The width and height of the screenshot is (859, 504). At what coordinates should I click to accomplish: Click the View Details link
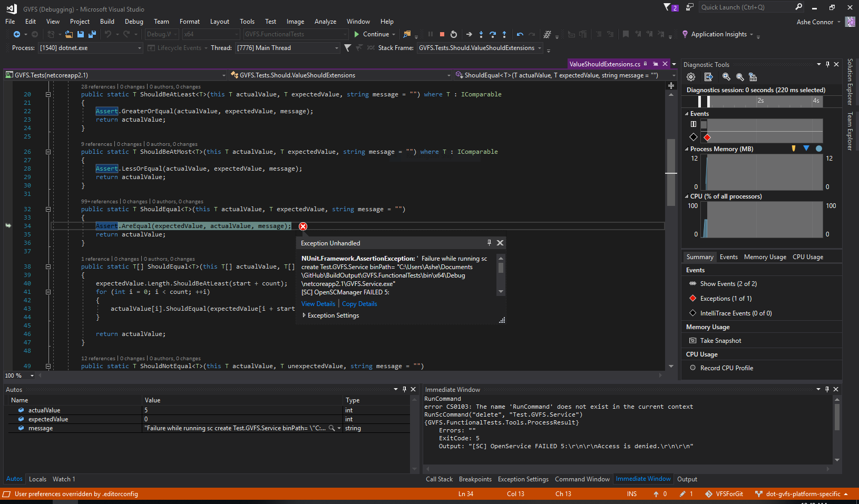pyautogui.click(x=318, y=304)
